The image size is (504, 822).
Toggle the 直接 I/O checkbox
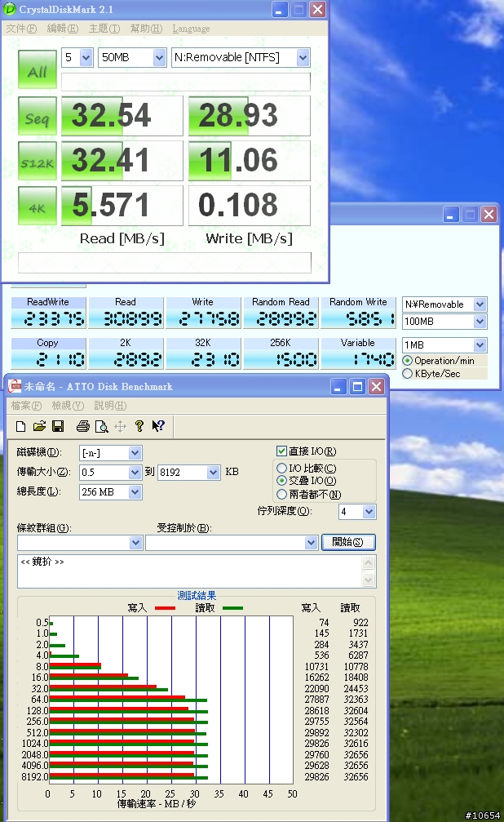click(281, 451)
